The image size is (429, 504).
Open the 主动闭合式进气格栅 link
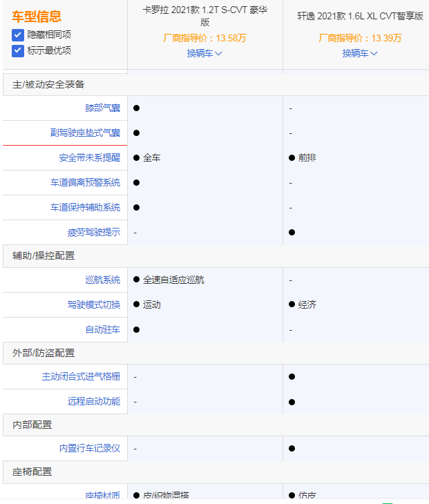tap(81, 376)
